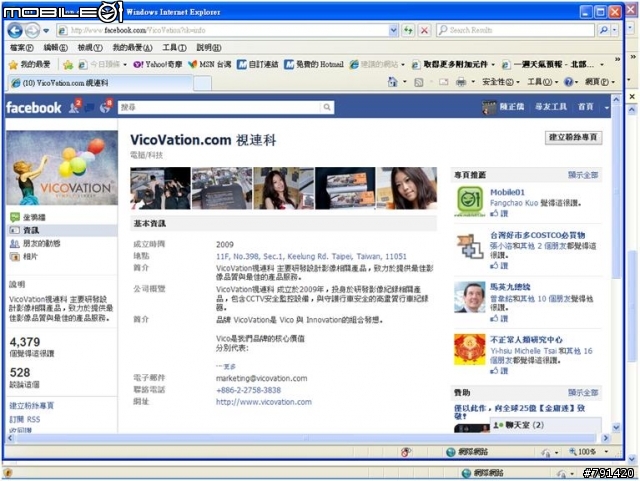The image size is (640, 481).
Task: Open the 說明 menu
Action: pyautogui.click(x=209, y=48)
